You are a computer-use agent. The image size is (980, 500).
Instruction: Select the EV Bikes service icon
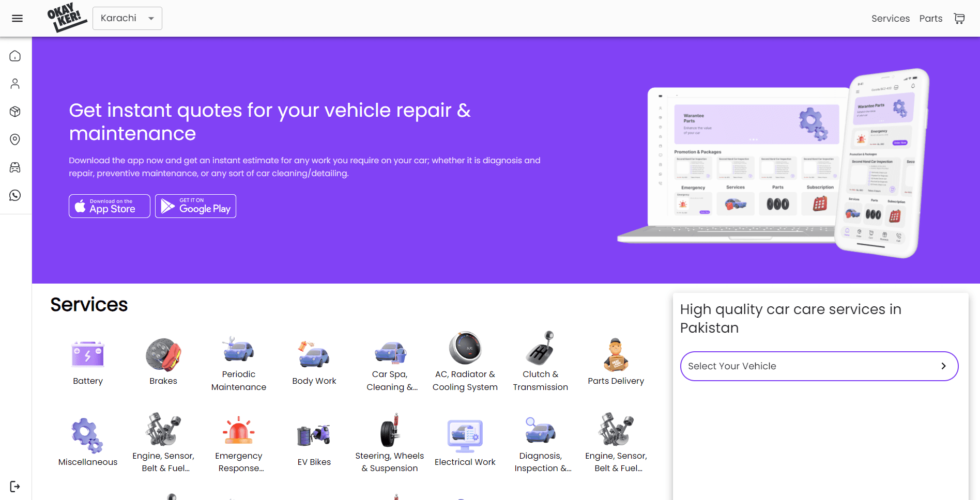314,435
